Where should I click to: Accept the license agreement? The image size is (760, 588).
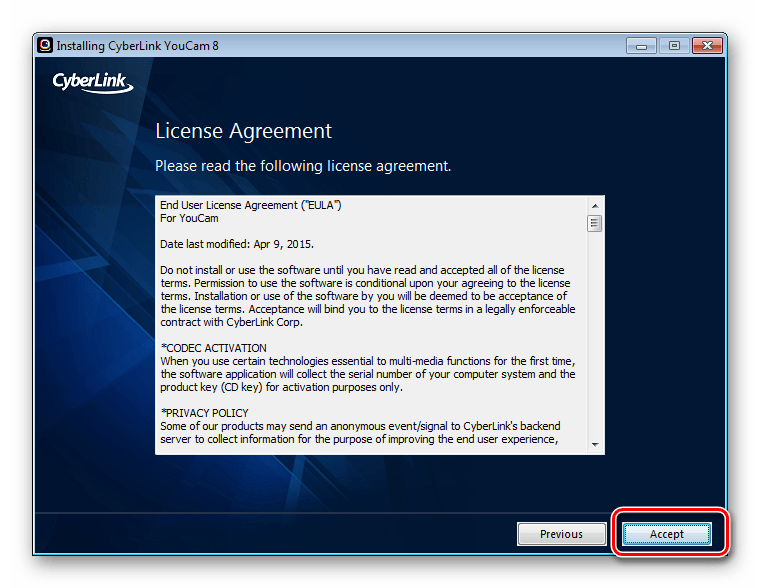(x=666, y=534)
